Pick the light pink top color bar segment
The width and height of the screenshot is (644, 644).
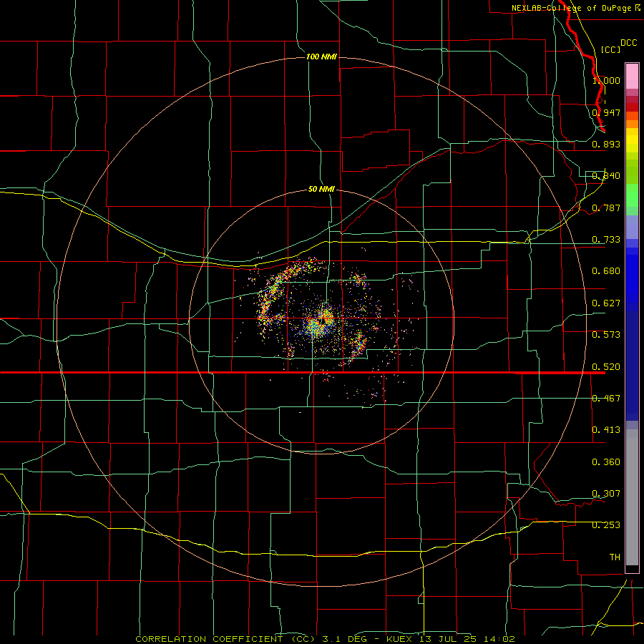pyautogui.click(x=632, y=76)
